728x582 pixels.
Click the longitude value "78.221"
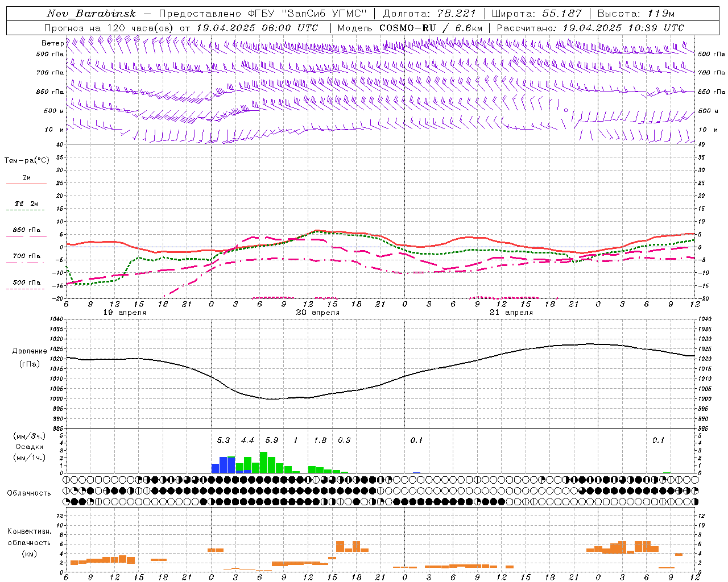click(456, 14)
